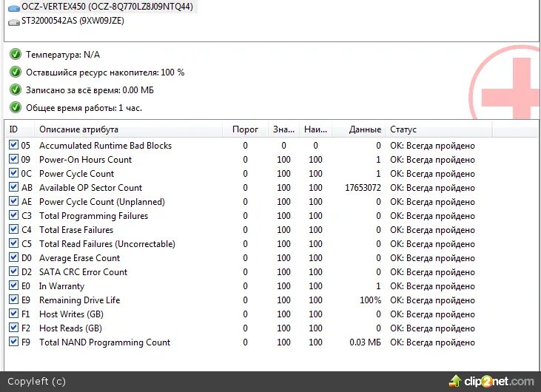The height and width of the screenshot is (392, 541).
Task: Select the Accumulated Runtime Bad Blocks row text
Action: [105, 146]
